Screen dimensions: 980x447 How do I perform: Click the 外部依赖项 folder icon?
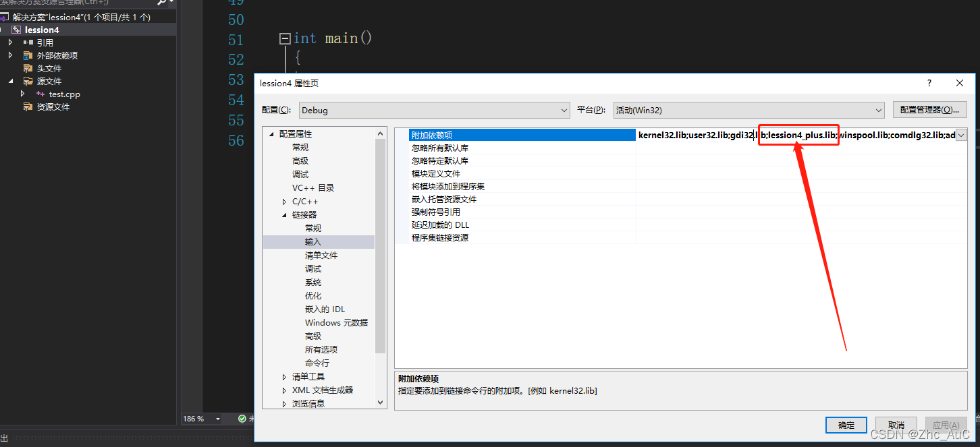pyautogui.click(x=28, y=55)
